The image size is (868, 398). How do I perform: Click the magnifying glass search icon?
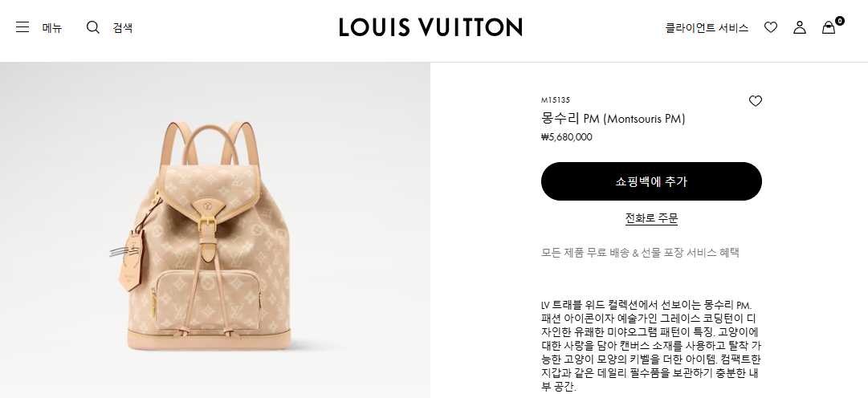(x=93, y=27)
